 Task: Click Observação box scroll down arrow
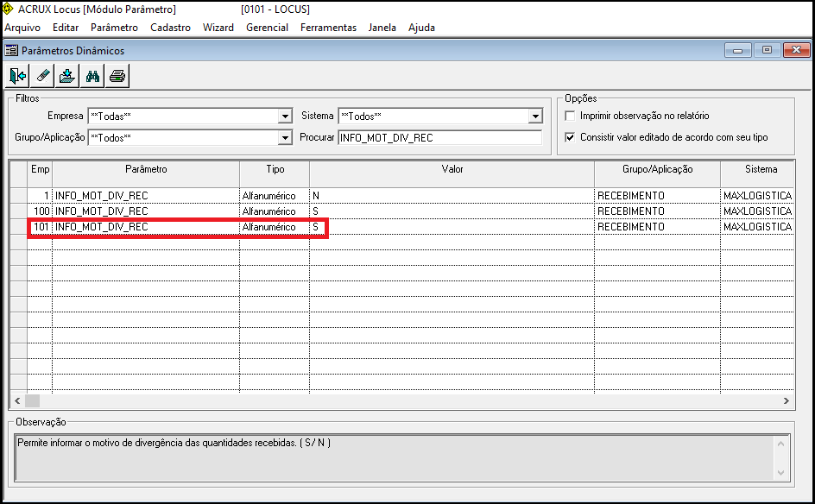pyautogui.click(x=780, y=473)
